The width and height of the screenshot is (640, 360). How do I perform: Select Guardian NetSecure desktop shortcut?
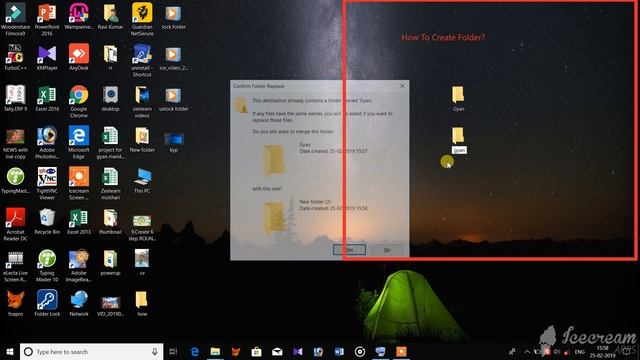142,19
